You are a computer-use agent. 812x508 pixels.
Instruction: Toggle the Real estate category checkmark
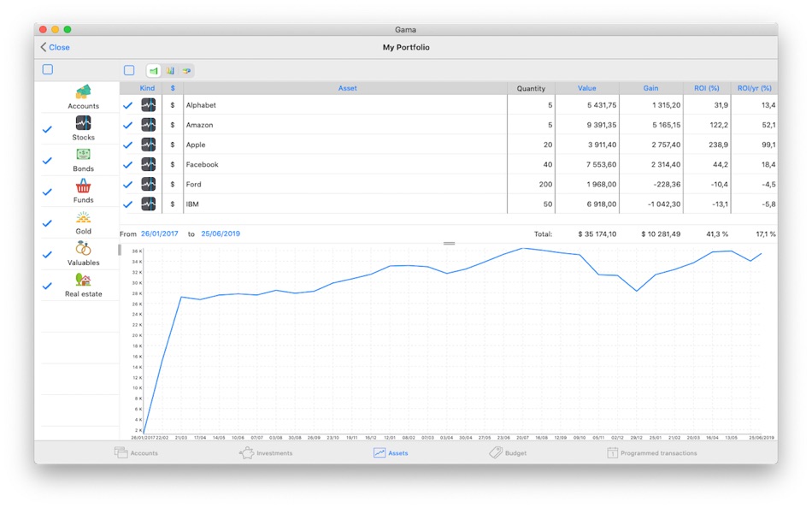click(47, 286)
